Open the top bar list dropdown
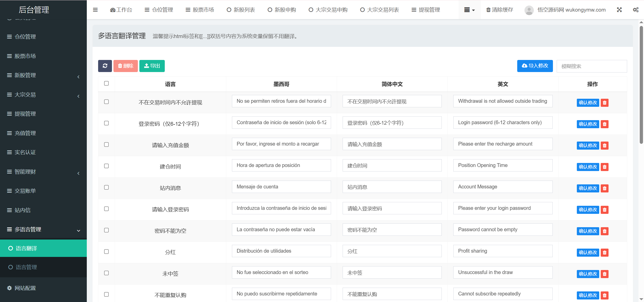 click(x=469, y=10)
